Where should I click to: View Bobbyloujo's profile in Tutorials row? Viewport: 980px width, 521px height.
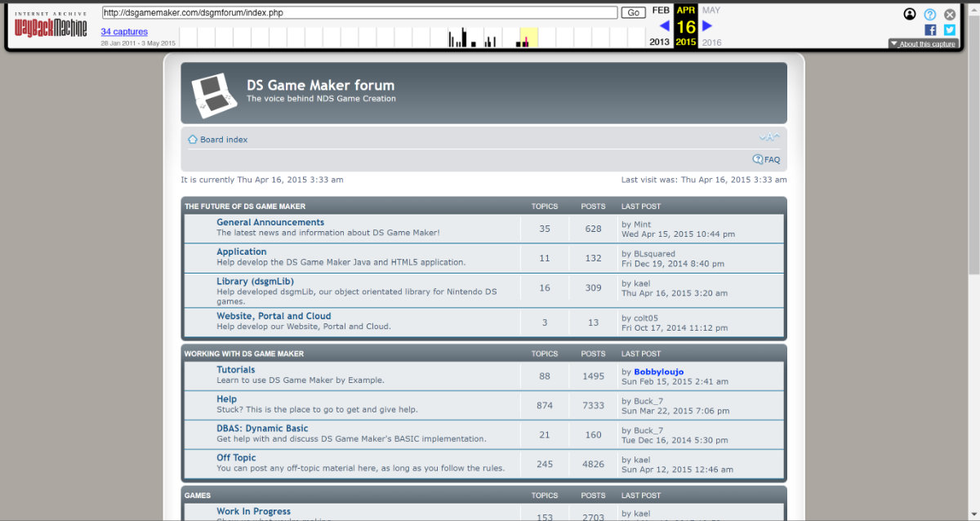click(x=658, y=372)
